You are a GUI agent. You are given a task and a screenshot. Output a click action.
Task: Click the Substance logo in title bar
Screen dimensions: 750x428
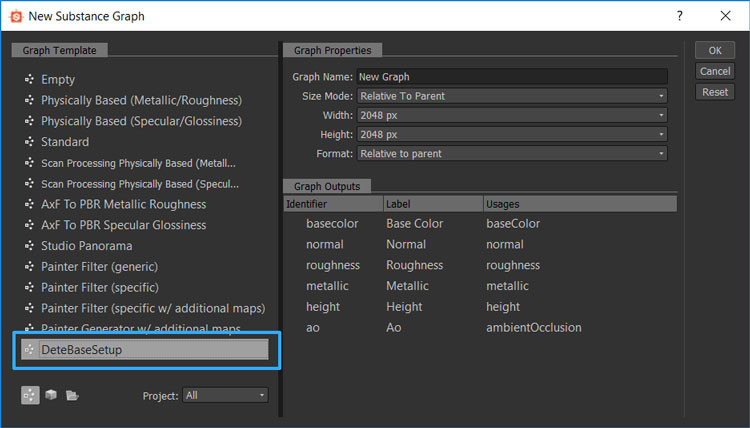(x=15, y=16)
